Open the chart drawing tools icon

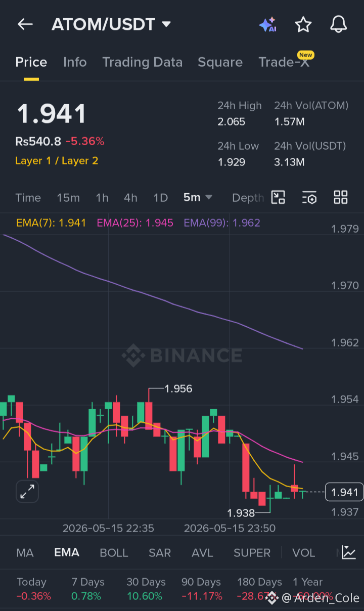tap(279, 197)
